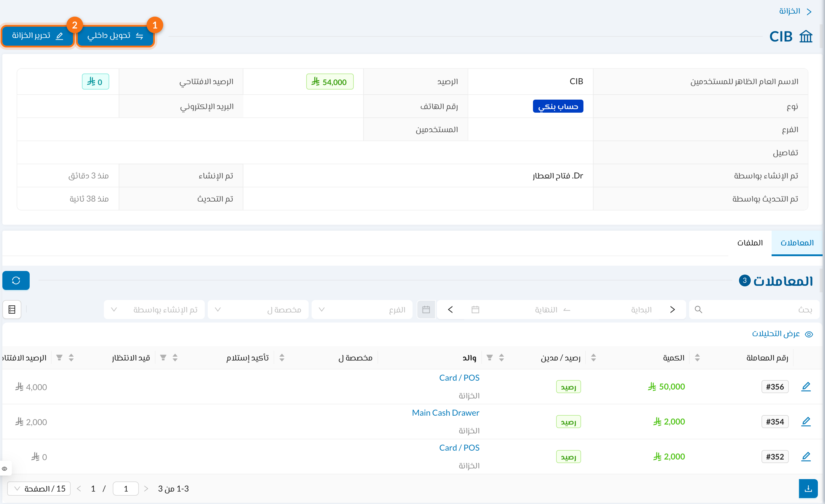Filter the قيد الانتظار pending column

click(x=163, y=358)
